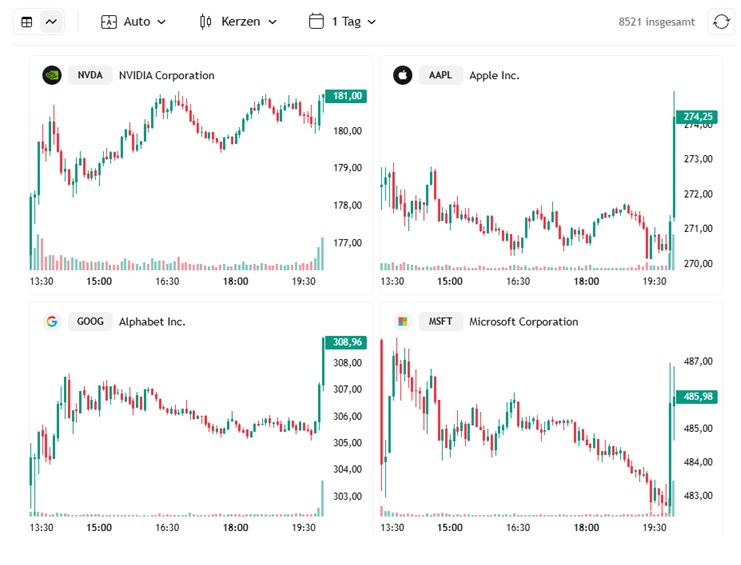Click the NVIDIA Corporation name
The width and height of the screenshot is (741, 565).
166,76
